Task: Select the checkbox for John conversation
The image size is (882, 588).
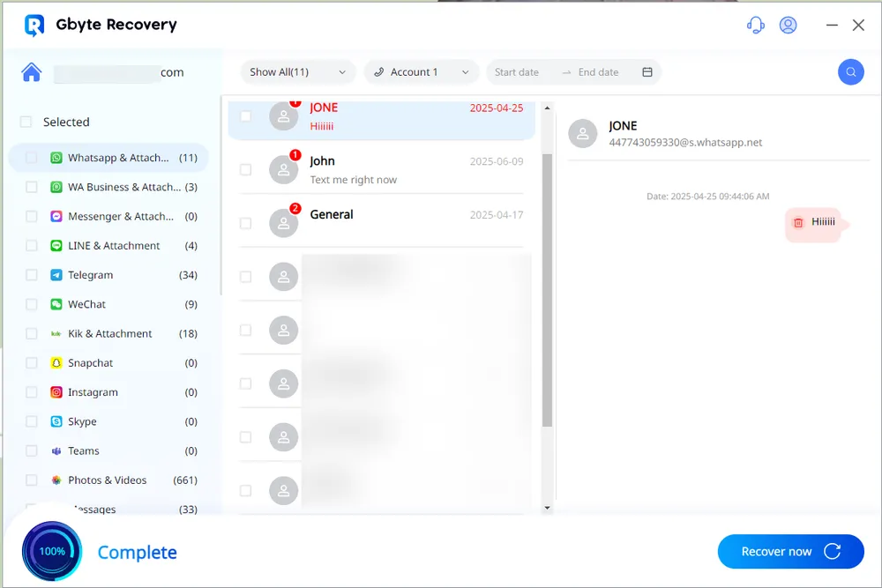Action: [x=246, y=169]
